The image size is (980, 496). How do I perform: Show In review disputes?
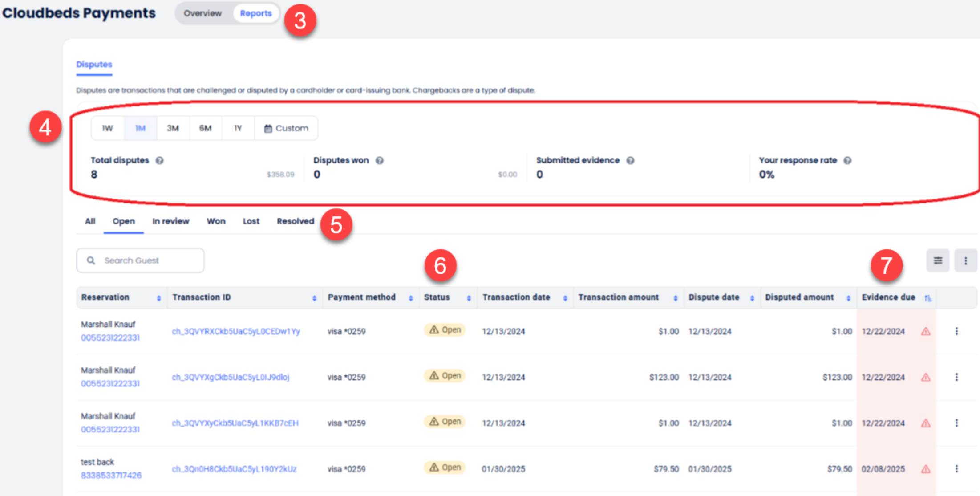click(170, 221)
